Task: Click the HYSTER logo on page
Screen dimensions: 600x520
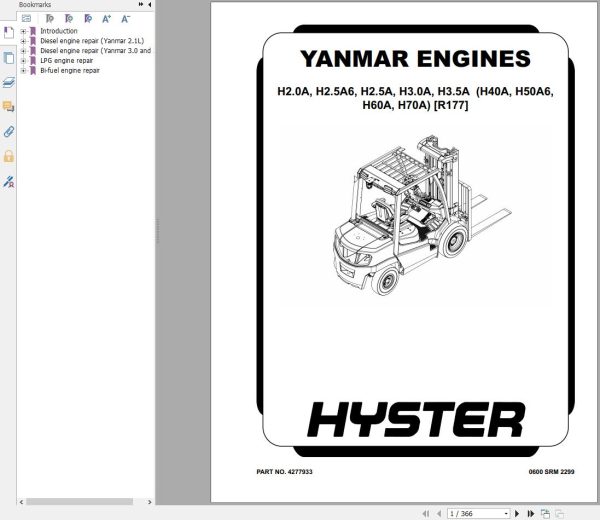Action: point(416,419)
